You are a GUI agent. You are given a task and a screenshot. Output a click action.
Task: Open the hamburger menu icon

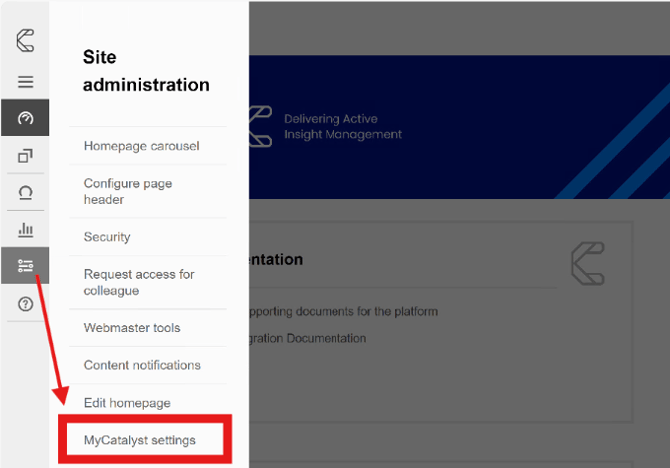click(x=25, y=82)
